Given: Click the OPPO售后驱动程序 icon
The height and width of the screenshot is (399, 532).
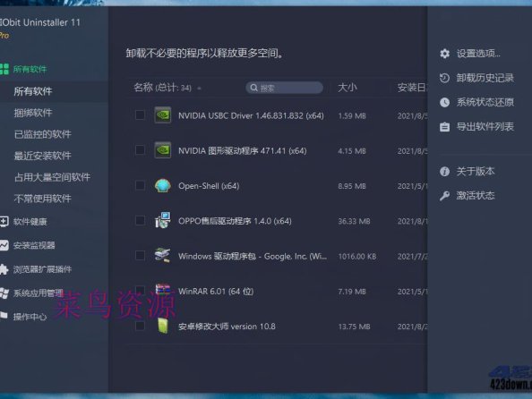Looking at the screenshot, I should point(163,220).
